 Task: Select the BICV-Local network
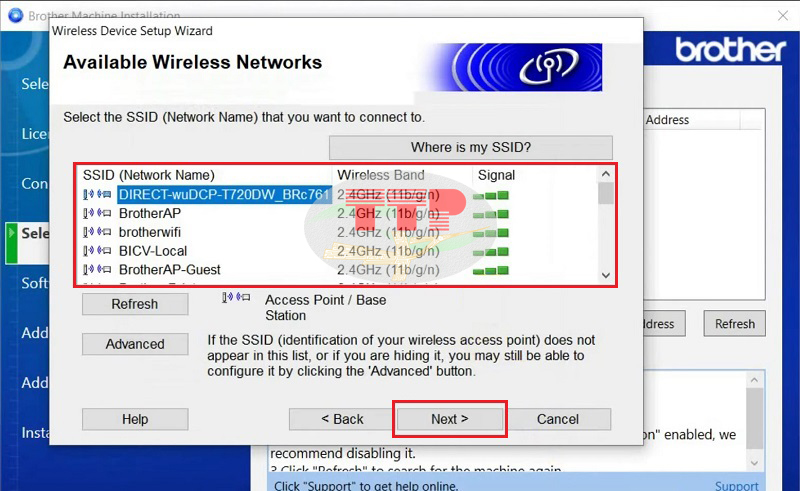(153, 251)
